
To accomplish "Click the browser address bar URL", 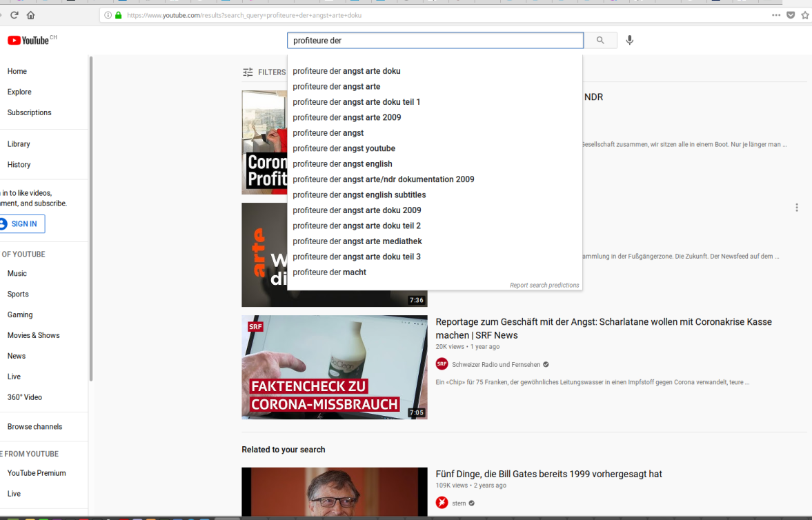I will (244, 16).
